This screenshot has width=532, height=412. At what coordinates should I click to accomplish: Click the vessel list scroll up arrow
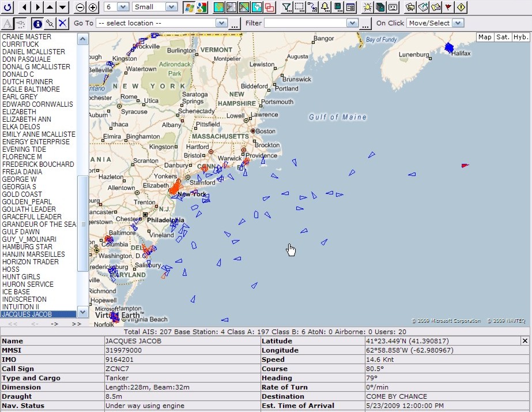point(83,39)
